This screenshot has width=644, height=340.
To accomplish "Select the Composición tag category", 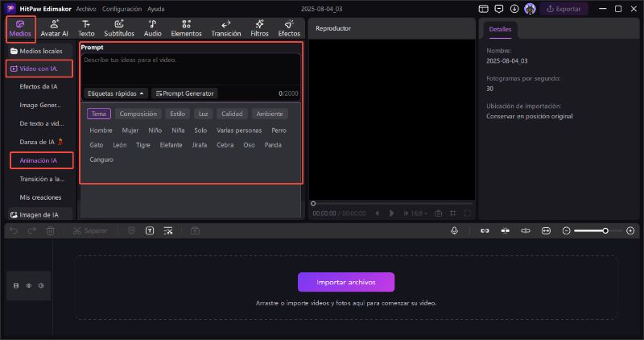I will point(138,114).
